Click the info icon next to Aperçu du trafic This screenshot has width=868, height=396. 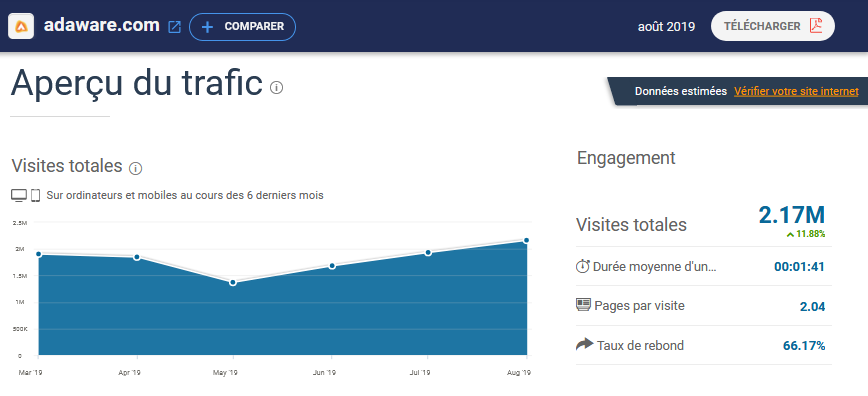click(276, 87)
